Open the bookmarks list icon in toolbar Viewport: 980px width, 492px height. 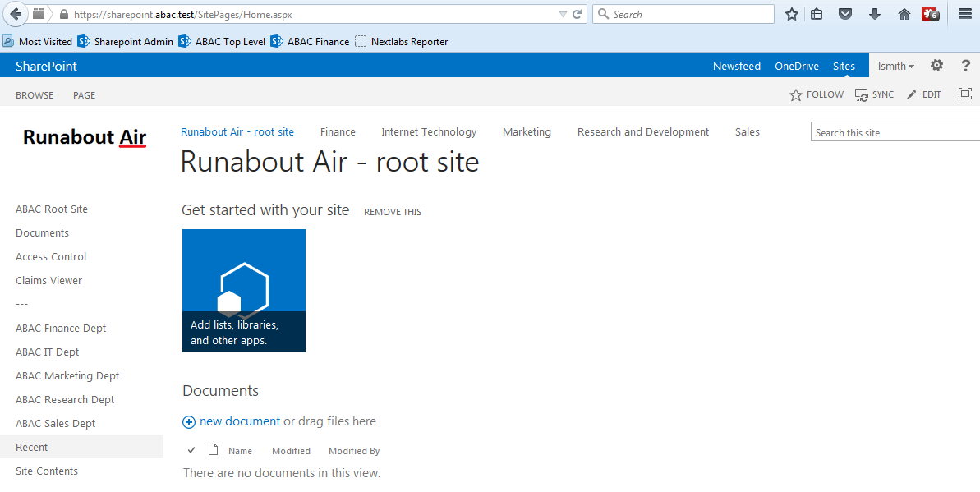[817, 15]
